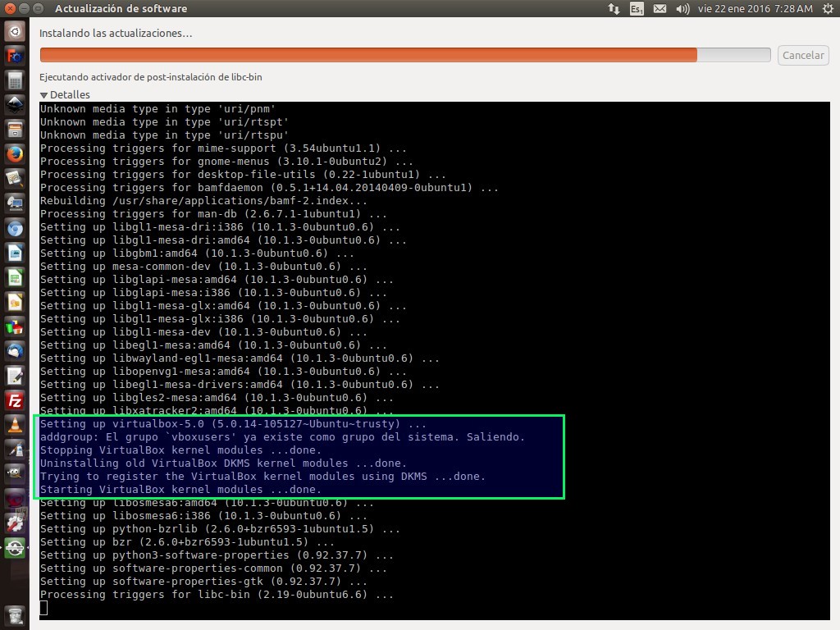Launch GIMP from the launcher
The height and width of the screenshot is (630, 840).
click(x=15, y=474)
